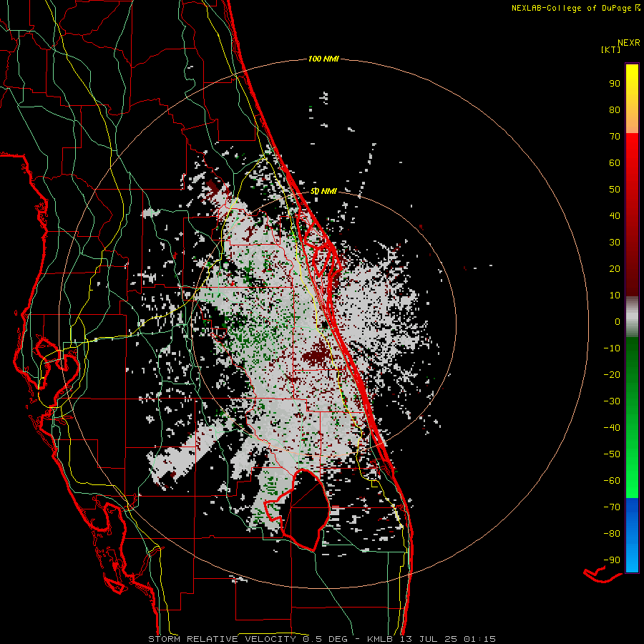Screen dimensions: 644x644
Task: Click the KMLB radar site identifier
Action: pyautogui.click(x=380, y=639)
